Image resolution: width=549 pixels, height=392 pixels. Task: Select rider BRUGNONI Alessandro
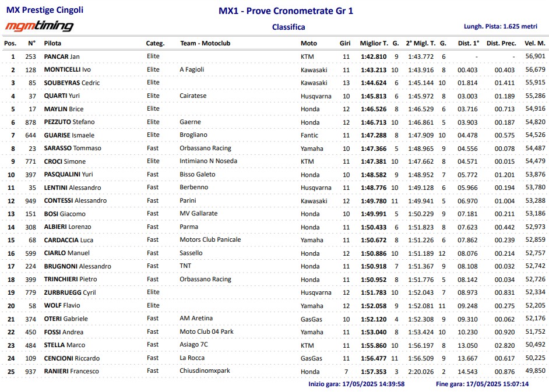78,267
